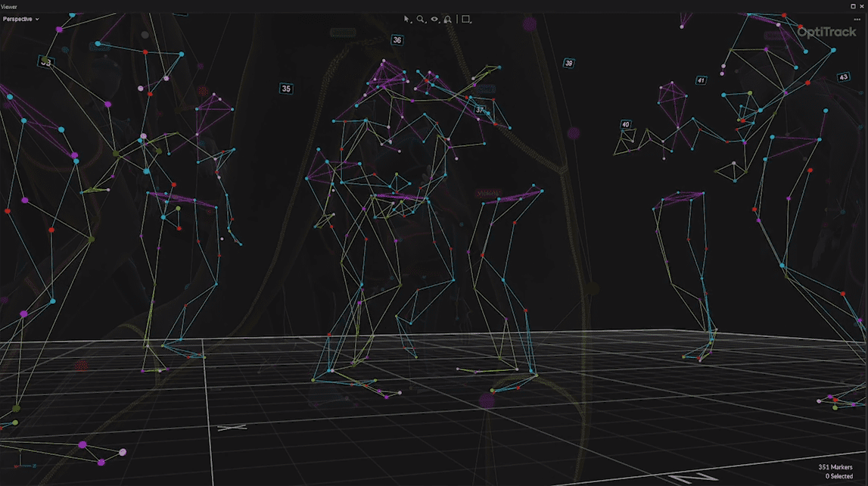Maximize the Viewer pane
868x486 pixels.
pyautogui.click(x=853, y=6)
